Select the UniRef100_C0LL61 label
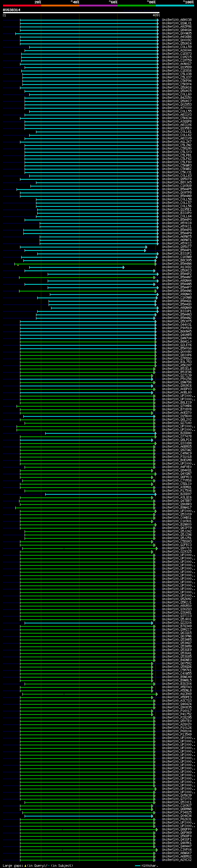The image size is (197, 868). coord(177,132)
